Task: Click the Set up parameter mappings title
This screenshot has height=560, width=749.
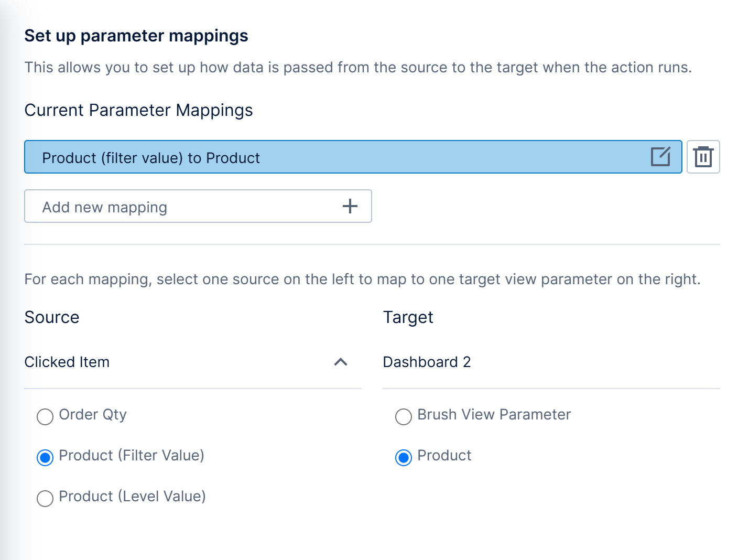Action: tap(136, 36)
